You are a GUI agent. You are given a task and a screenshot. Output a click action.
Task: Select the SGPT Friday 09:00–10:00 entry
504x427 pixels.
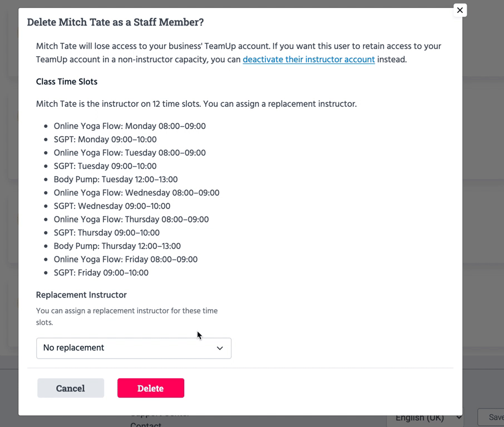click(101, 273)
